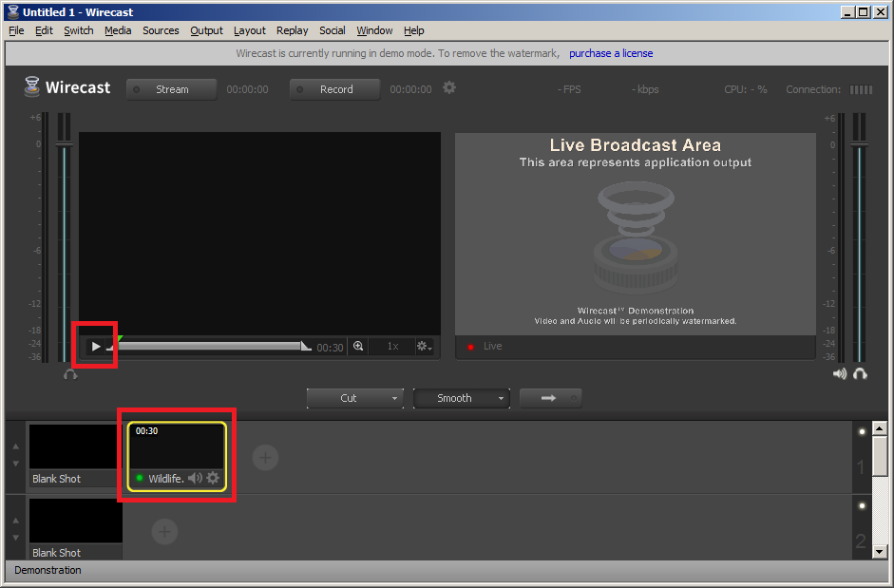The height and width of the screenshot is (588, 894).
Task: Click the layer list scrollbar up arrow
Action: tap(880, 428)
